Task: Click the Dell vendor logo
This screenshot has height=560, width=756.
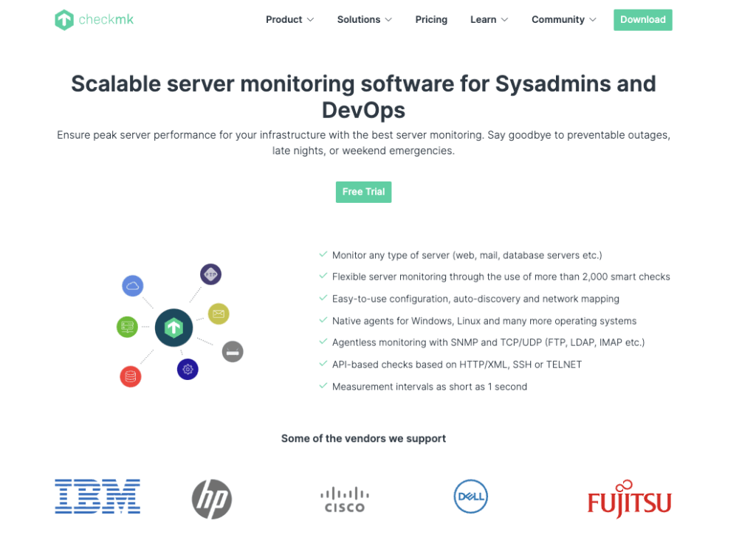Action: 470,497
